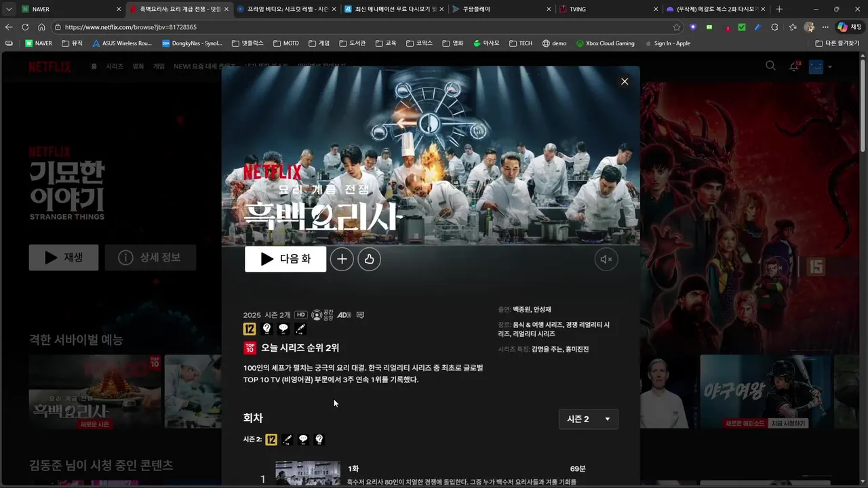Switch to the 프라임 비디오 tab
The image size is (868, 488).
click(288, 9)
